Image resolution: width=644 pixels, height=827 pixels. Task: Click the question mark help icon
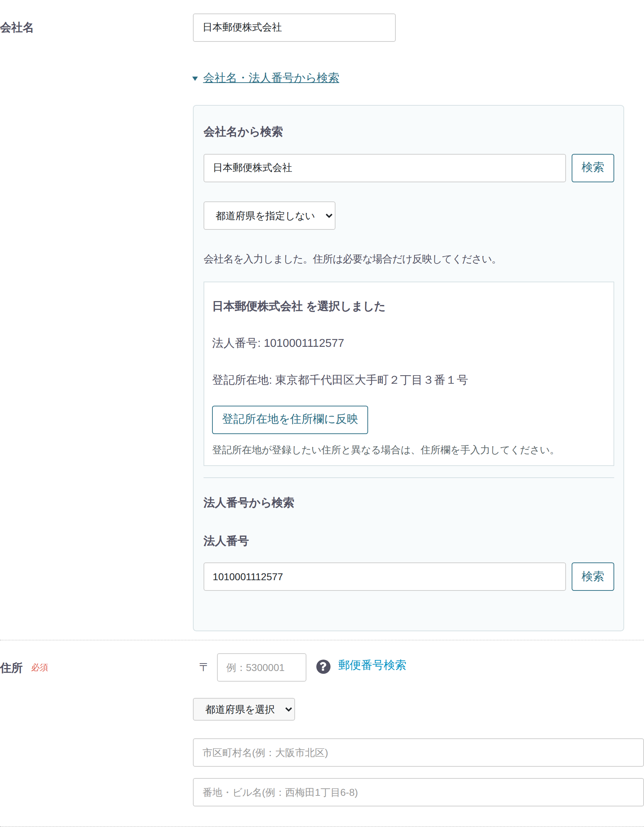[323, 667]
